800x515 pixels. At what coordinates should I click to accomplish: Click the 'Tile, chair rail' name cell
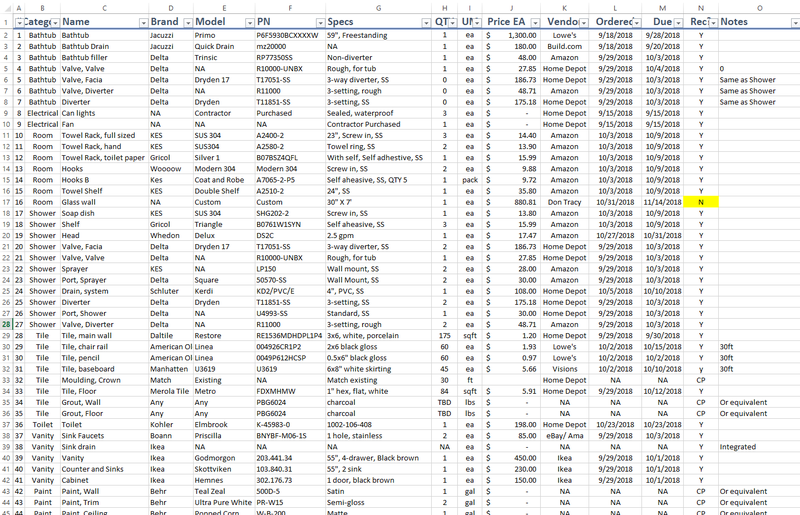[x=105, y=347]
